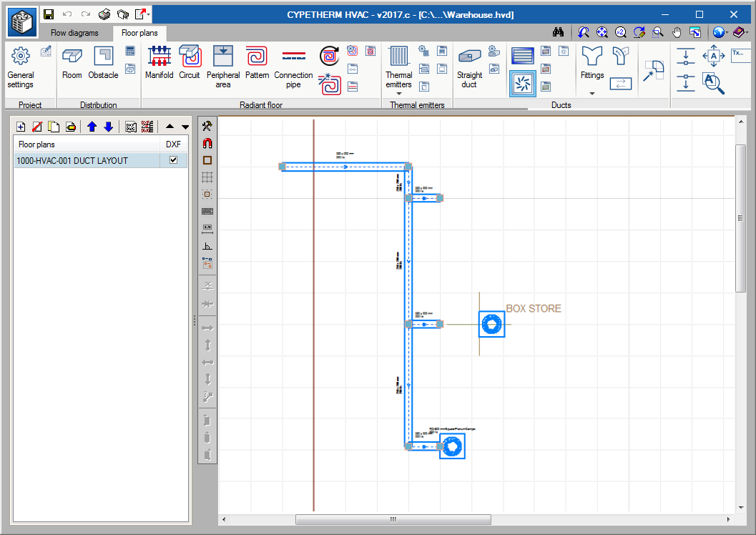This screenshot has width=756, height=535.
Task: Select the Floor plans tab
Action: coord(139,33)
